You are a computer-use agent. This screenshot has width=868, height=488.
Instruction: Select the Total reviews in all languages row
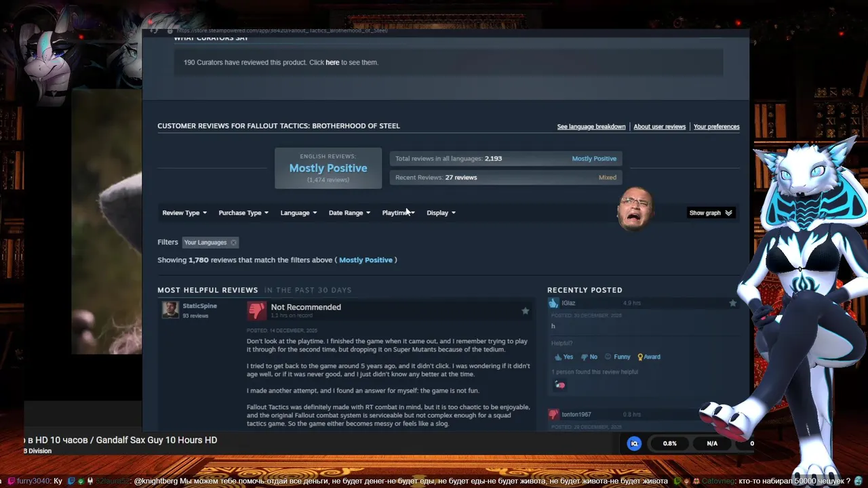tap(506, 159)
